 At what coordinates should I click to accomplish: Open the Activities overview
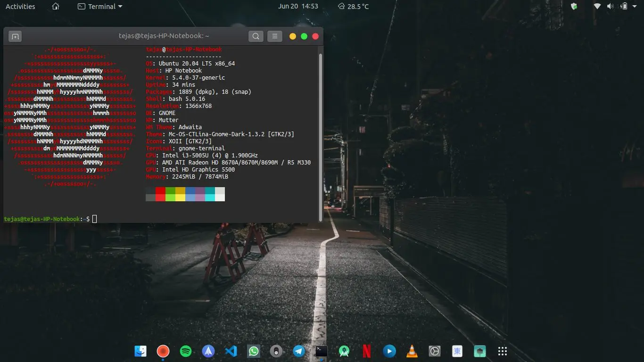tap(20, 7)
